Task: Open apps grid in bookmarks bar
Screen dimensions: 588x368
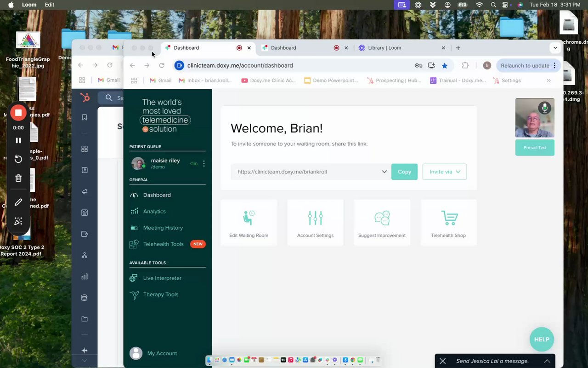Action: tap(134, 80)
